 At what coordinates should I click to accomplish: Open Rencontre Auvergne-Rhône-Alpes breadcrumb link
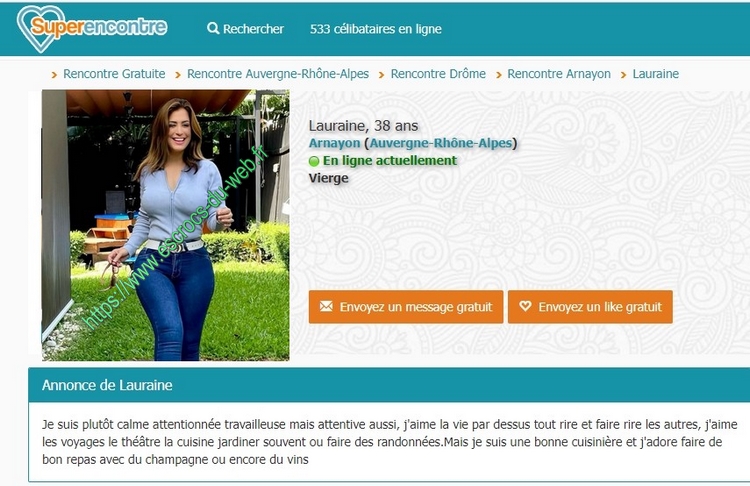(278, 74)
